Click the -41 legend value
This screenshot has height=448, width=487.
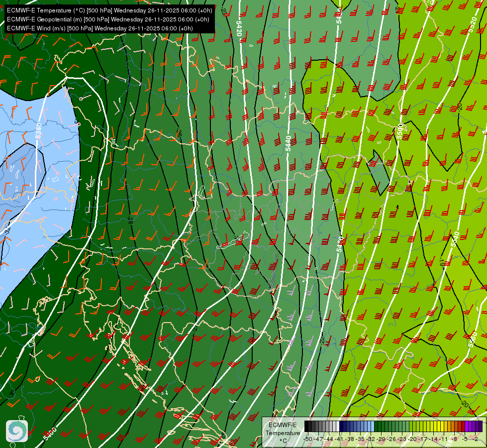coord(339,439)
